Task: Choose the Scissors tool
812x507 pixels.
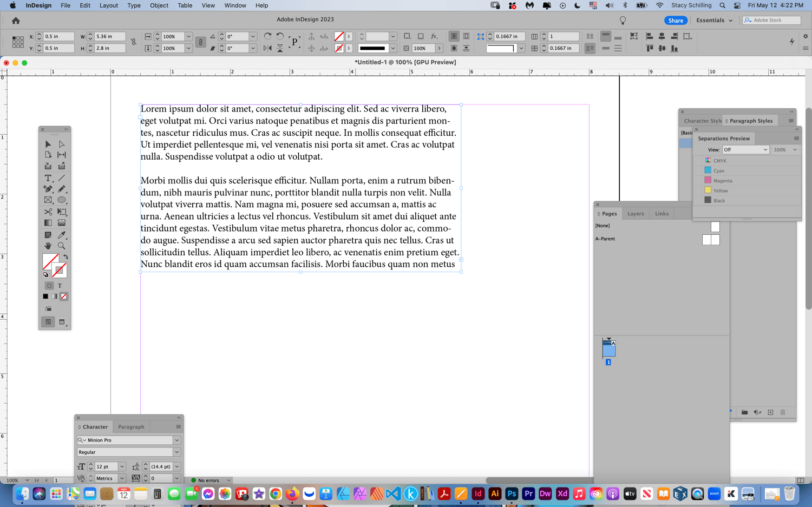Action: coord(48,212)
